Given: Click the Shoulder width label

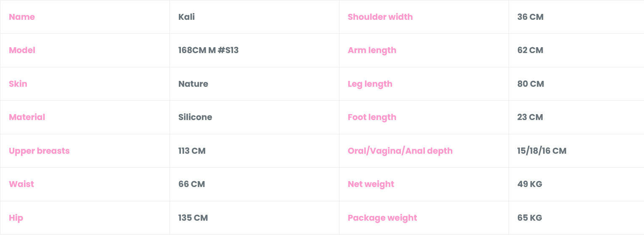Looking at the screenshot, I should pyautogui.click(x=380, y=17).
